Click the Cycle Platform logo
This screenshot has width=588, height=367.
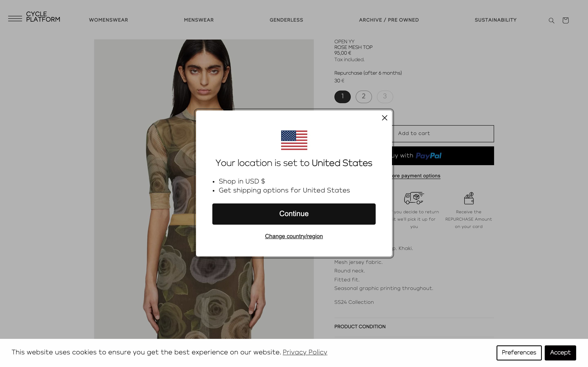[43, 17]
